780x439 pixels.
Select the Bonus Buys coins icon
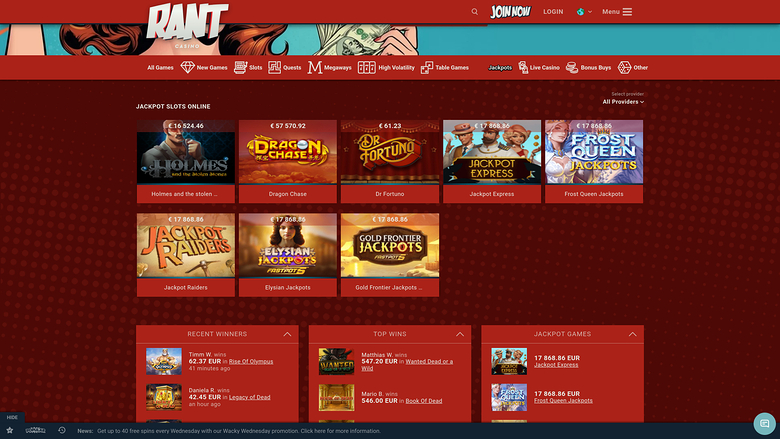pyautogui.click(x=572, y=67)
